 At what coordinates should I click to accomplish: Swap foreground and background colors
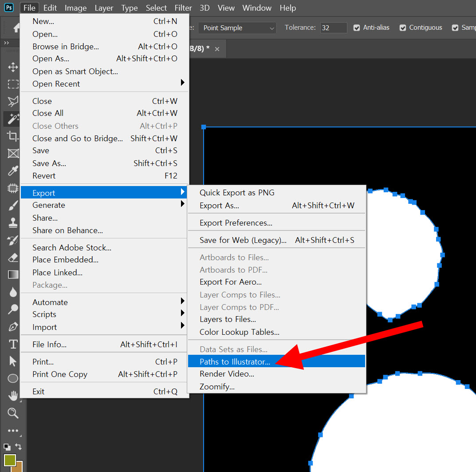click(x=18, y=447)
